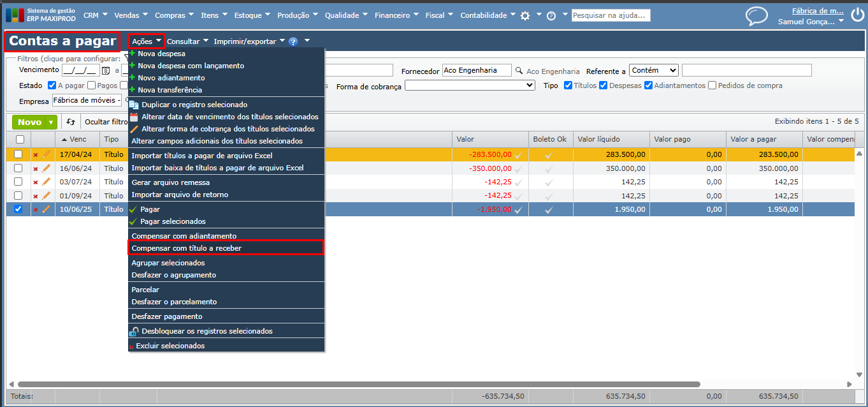The height and width of the screenshot is (407, 868).
Task: Delete the 01/09/24 row with red X
Action: pyautogui.click(x=36, y=196)
